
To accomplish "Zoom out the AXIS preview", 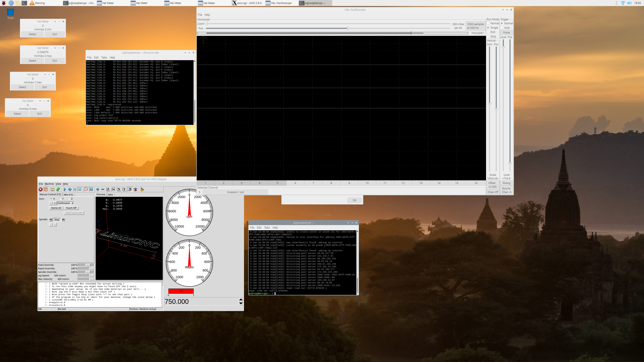I will point(103,189).
